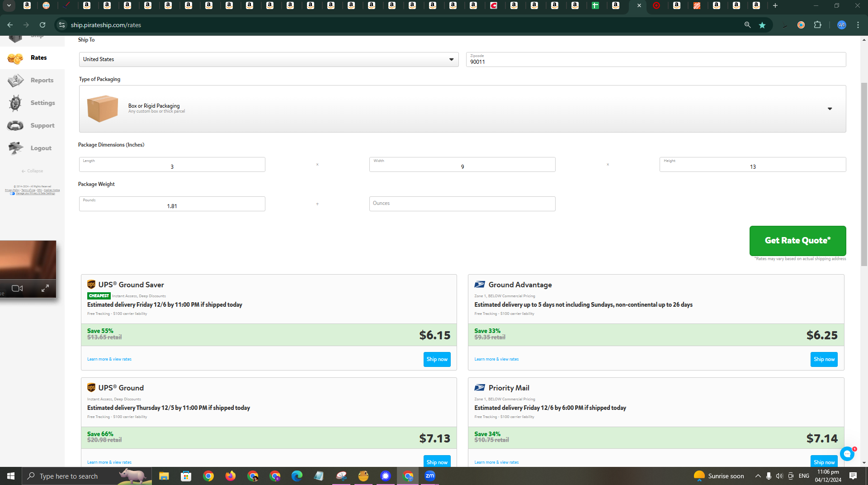The image size is (868, 485).
Task: Toggle the privacy data settings switch icon
Action: pyautogui.click(x=12, y=194)
